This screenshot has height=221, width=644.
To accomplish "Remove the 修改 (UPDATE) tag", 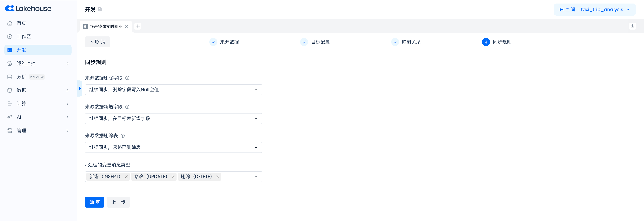I will 173,177.
